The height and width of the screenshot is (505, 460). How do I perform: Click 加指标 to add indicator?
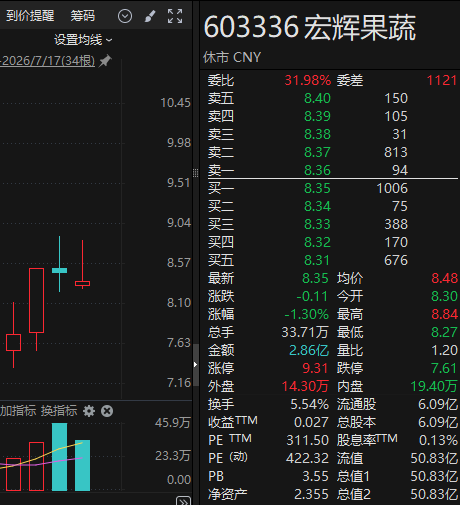click(18, 411)
